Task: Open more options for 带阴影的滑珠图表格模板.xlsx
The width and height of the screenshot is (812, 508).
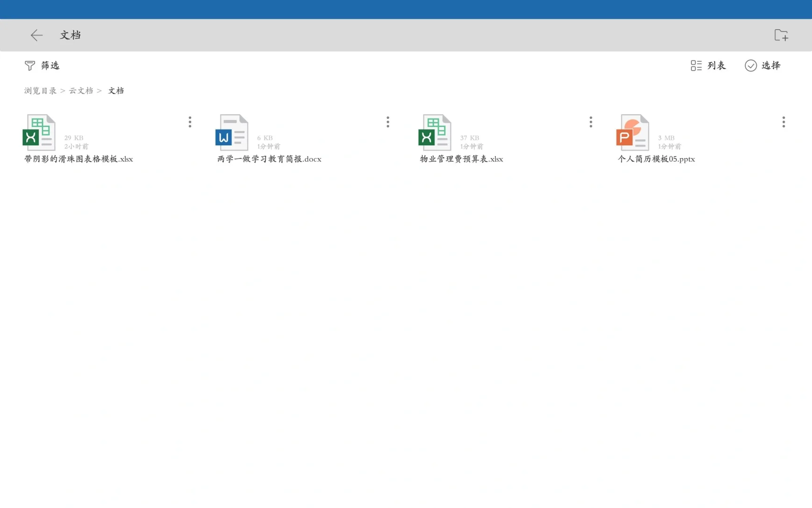Action: (x=190, y=122)
